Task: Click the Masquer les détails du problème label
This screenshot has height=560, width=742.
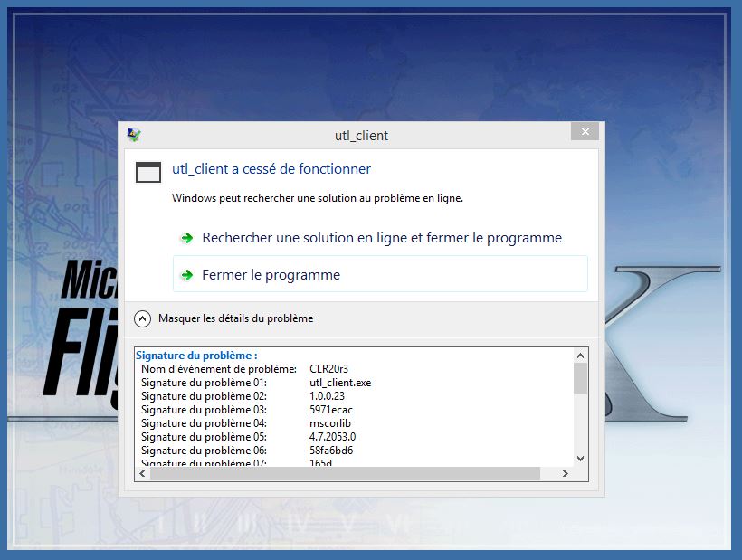Action: coord(235,318)
